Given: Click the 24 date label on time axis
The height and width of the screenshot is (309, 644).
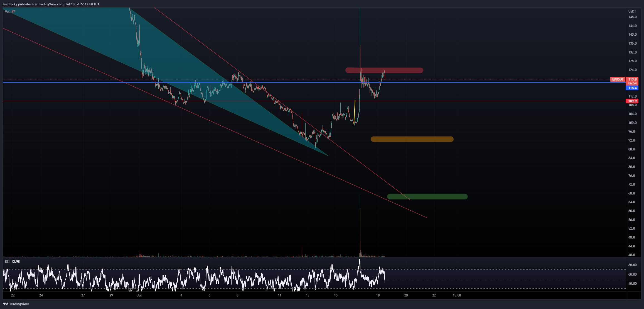Looking at the screenshot, I should [x=41, y=295].
